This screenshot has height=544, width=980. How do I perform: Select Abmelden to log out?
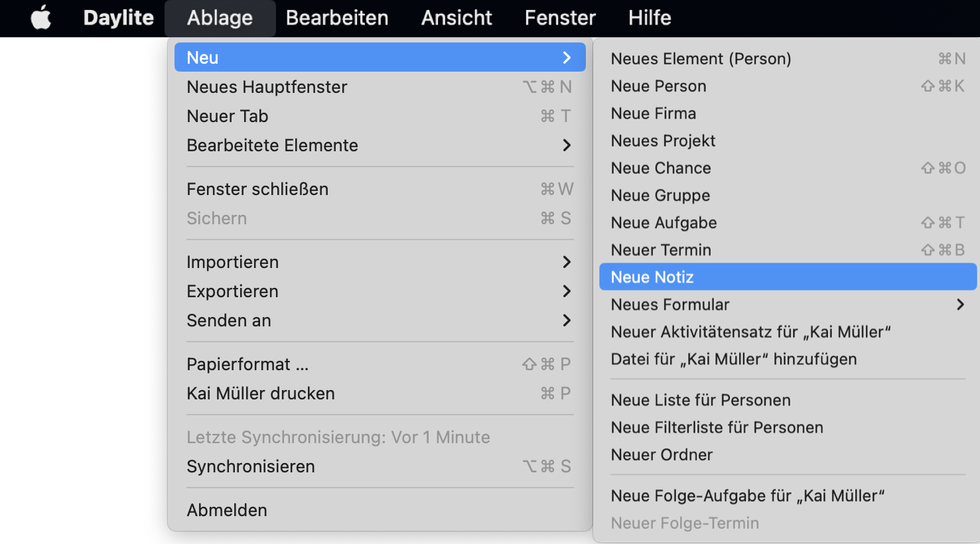[227, 510]
